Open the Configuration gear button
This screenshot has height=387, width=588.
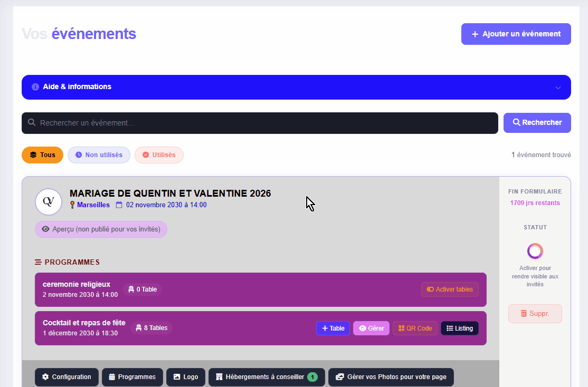67,377
